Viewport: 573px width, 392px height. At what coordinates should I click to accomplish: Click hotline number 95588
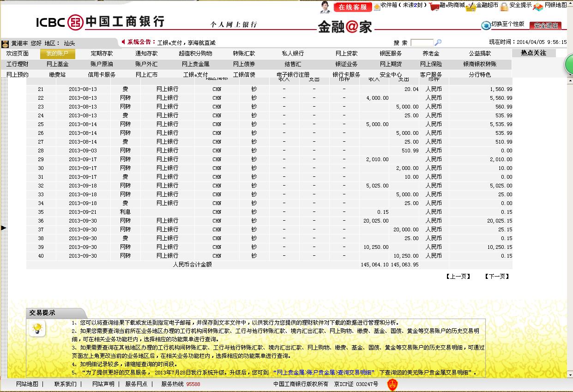(x=193, y=384)
